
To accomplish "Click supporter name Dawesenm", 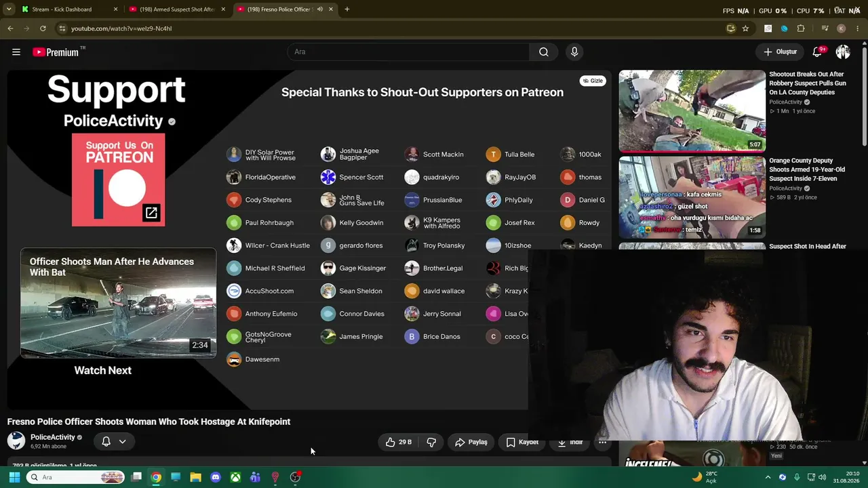I will (262, 359).
